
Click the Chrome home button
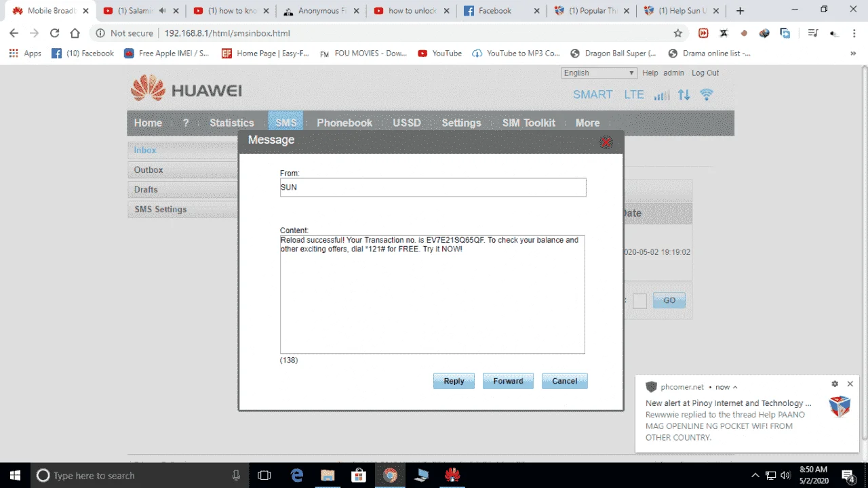[x=75, y=33]
